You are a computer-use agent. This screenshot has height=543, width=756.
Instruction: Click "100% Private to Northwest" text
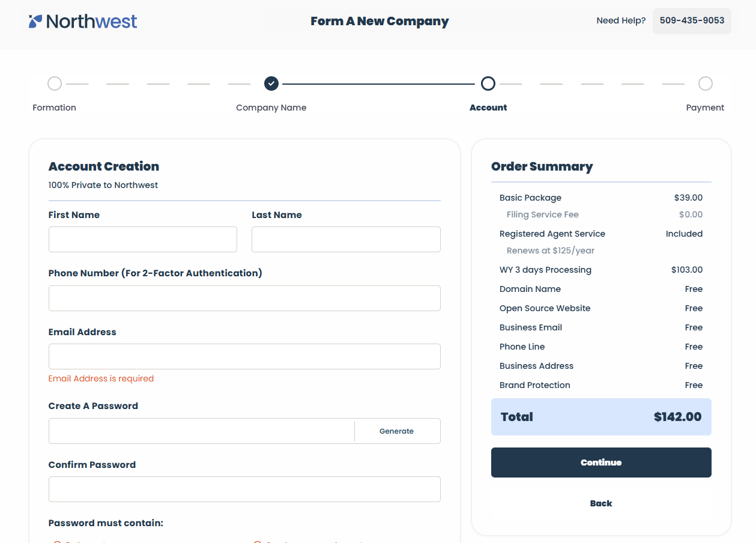coord(103,185)
